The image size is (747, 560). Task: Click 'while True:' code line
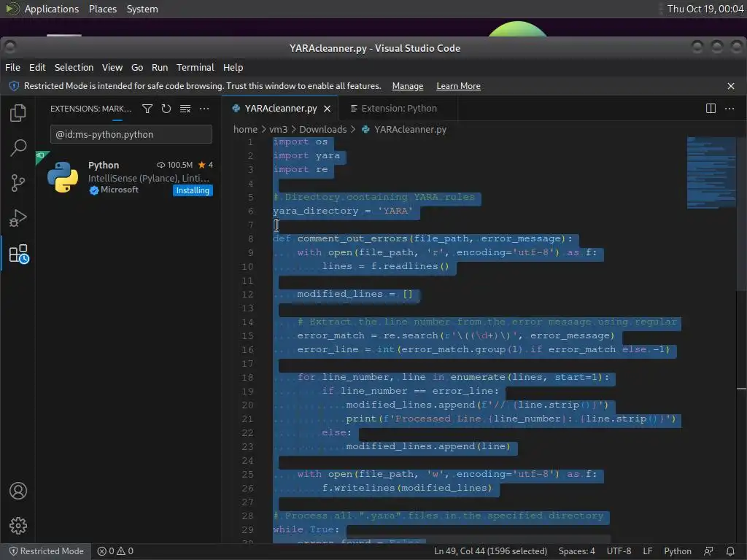(306, 529)
